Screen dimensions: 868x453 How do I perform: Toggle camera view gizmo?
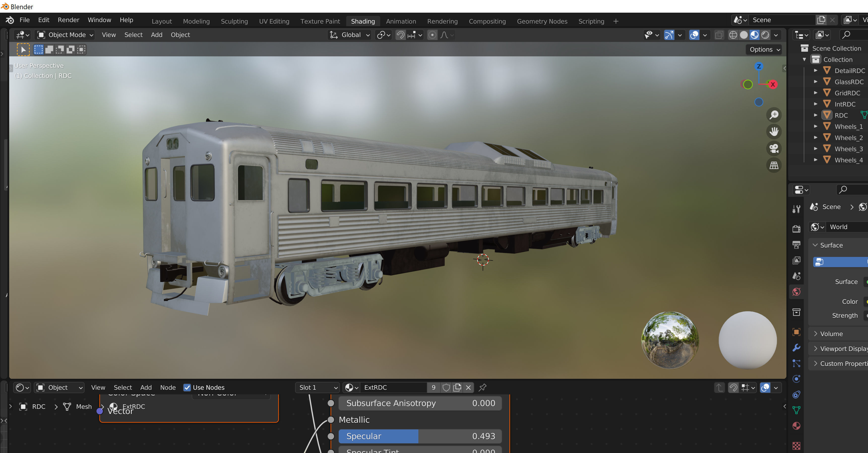point(774,148)
